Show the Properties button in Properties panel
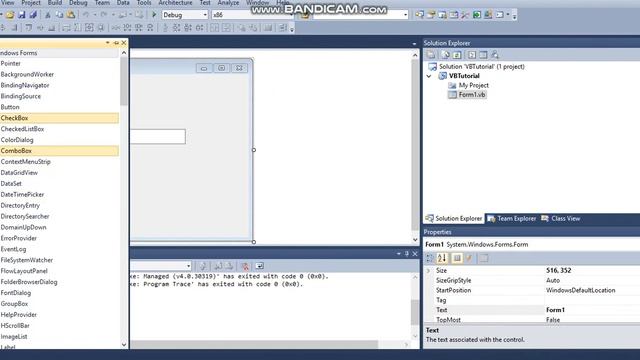This screenshot has width=640, height=360. pos(457,258)
